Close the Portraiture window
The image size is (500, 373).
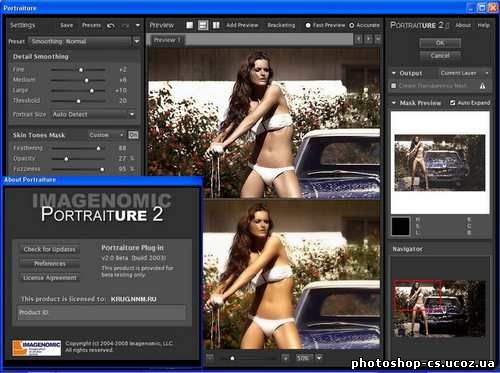(x=493, y=8)
